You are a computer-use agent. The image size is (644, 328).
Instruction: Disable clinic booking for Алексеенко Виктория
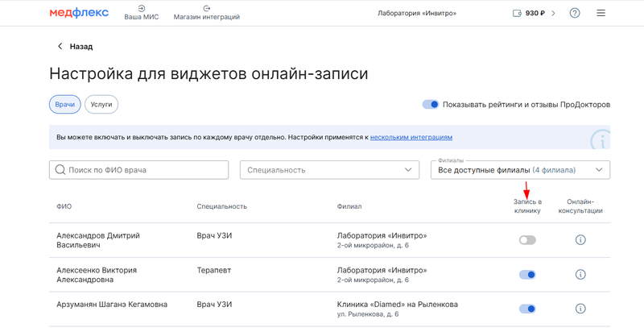tap(527, 275)
